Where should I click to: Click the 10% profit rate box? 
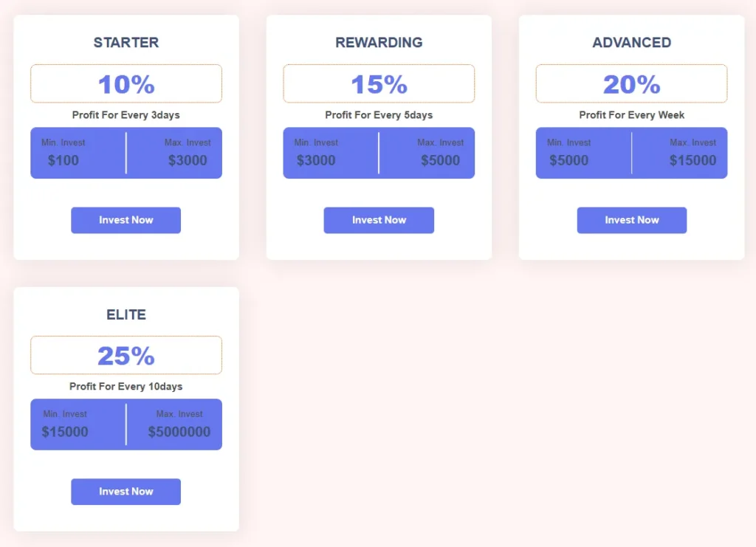click(126, 84)
